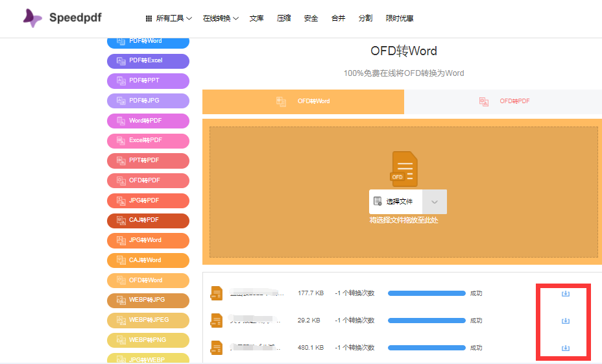
Task: Choose CAJ转Word in the sidebar
Action: pos(148,260)
